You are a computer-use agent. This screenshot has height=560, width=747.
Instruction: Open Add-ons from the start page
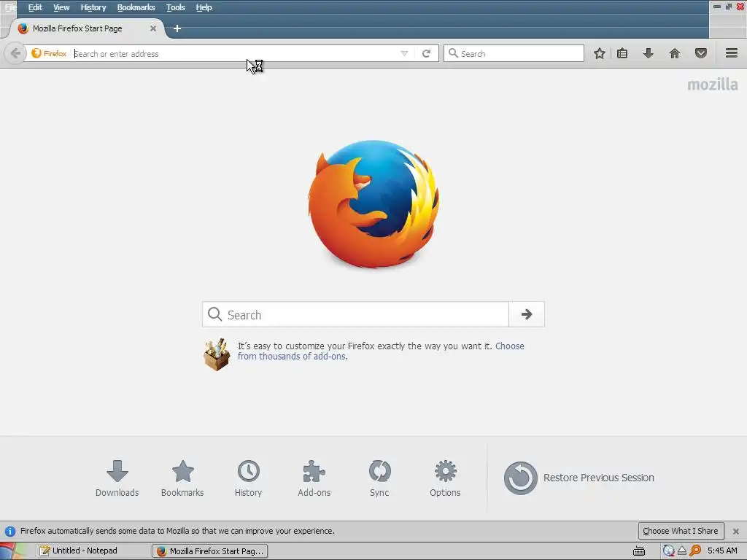pyautogui.click(x=314, y=478)
